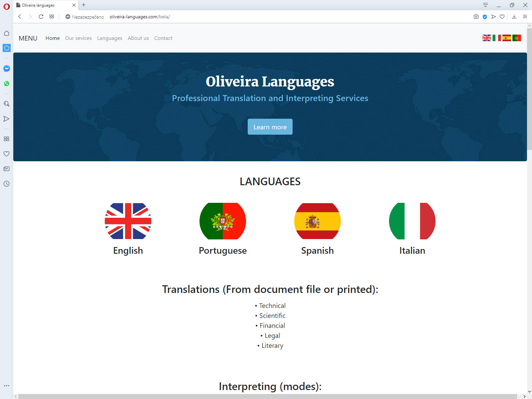Open Messenger in the sidebar
532x399 pixels.
click(x=7, y=68)
